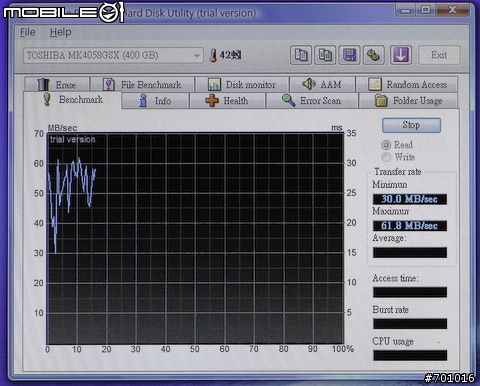Open the options gears icon
480x386 pixels.
pos(373,55)
